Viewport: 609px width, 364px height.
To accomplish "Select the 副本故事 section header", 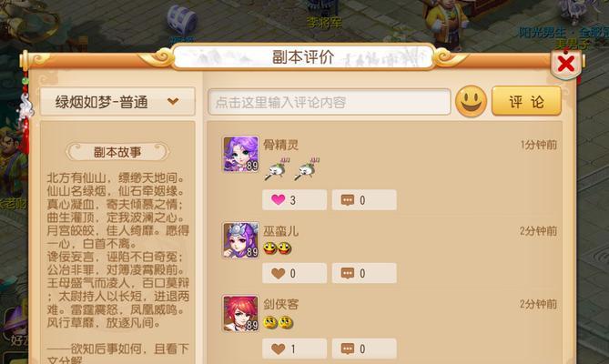I will click(x=117, y=152).
